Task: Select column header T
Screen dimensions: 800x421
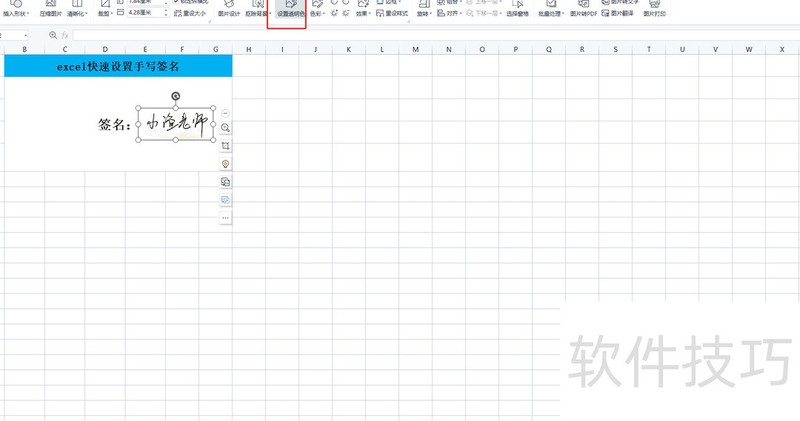Action: click(x=649, y=49)
